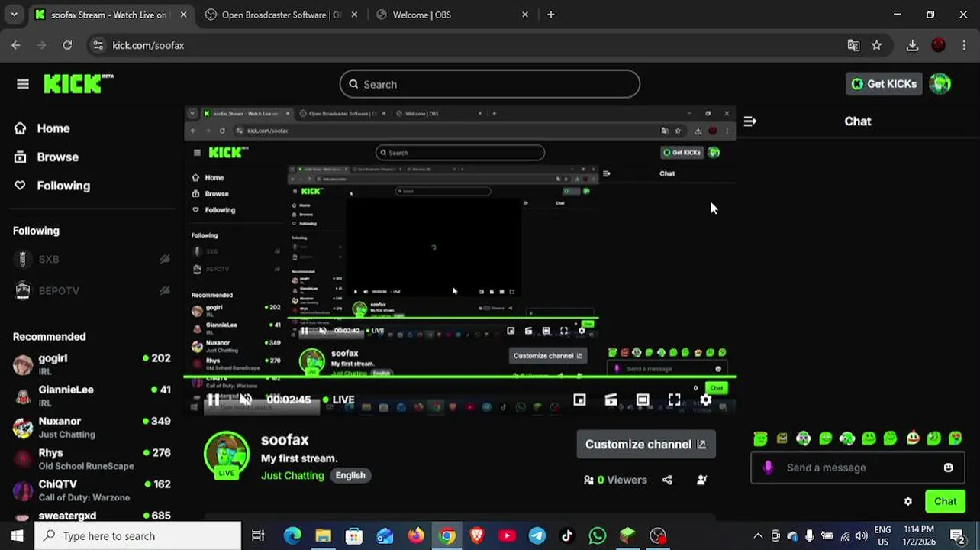The height and width of the screenshot is (550, 980).
Task: Open the Chrome tab search dropdown
Action: click(14, 15)
